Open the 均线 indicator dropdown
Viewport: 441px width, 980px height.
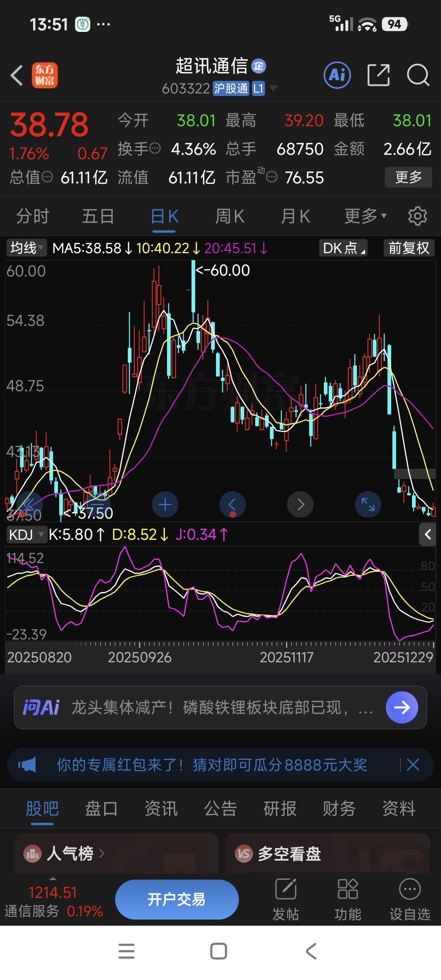click(27, 248)
